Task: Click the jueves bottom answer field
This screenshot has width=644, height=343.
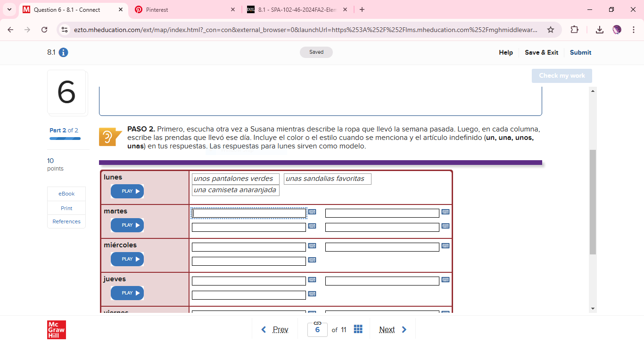Action: pos(249,295)
